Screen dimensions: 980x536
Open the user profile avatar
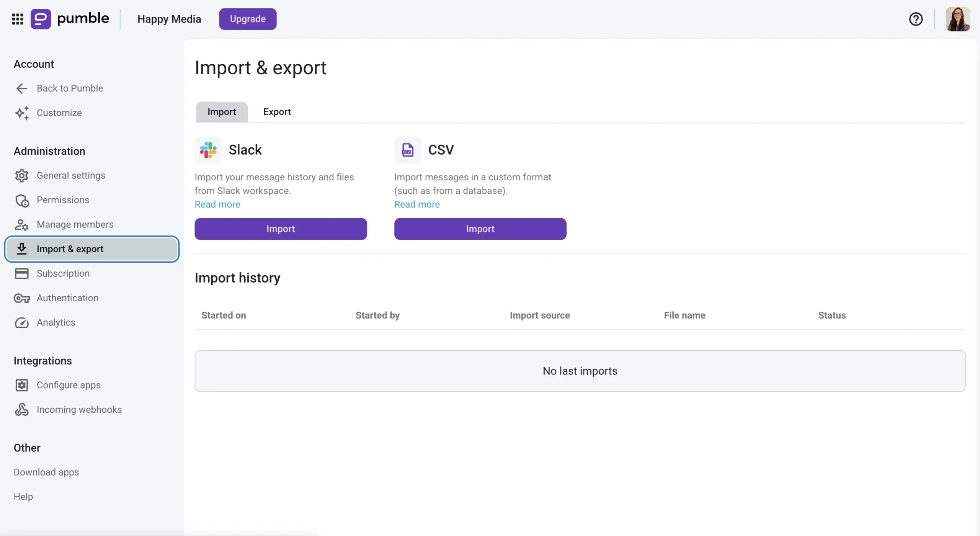pyautogui.click(x=958, y=19)
